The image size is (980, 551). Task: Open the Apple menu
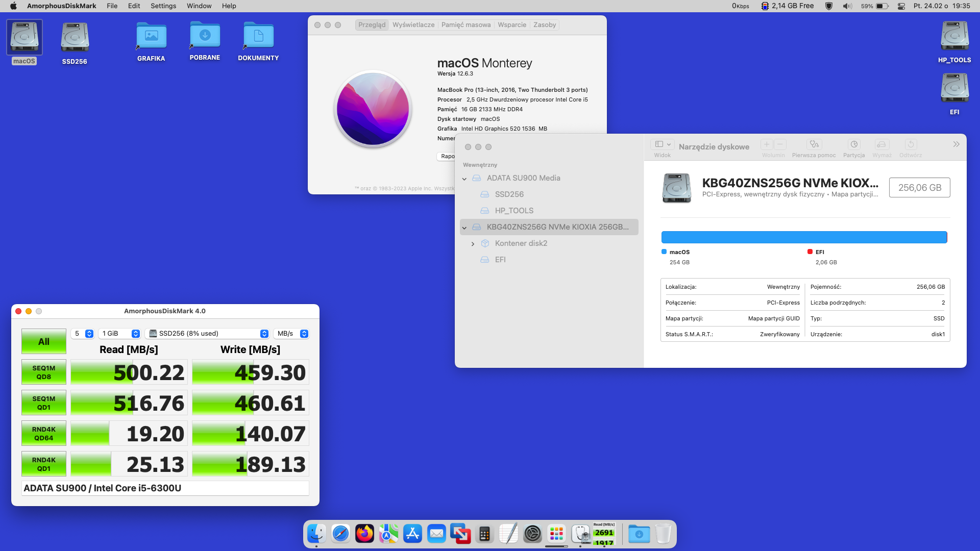[x=13, y=6]
